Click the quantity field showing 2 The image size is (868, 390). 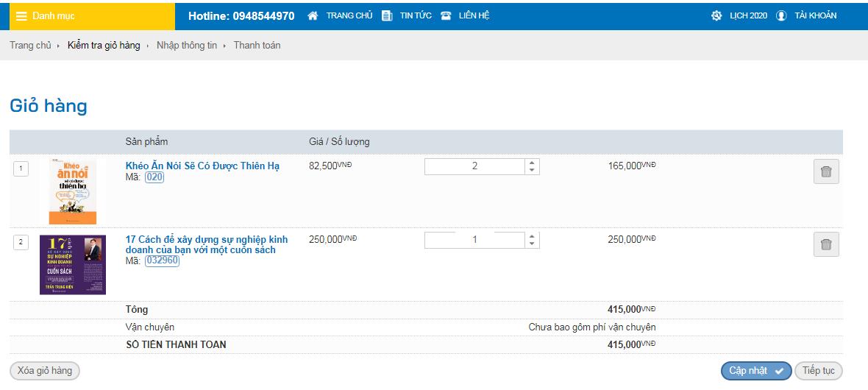coord(474,166)
